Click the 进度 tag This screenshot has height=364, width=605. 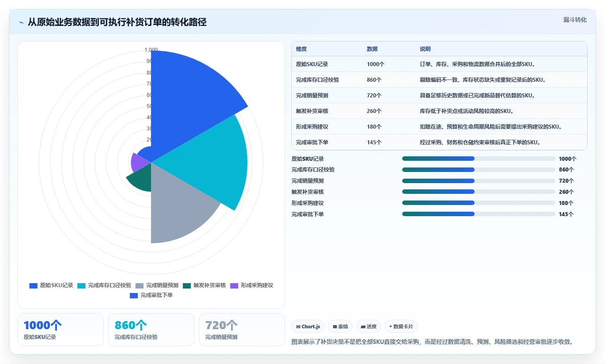click(x=369, y=326)
